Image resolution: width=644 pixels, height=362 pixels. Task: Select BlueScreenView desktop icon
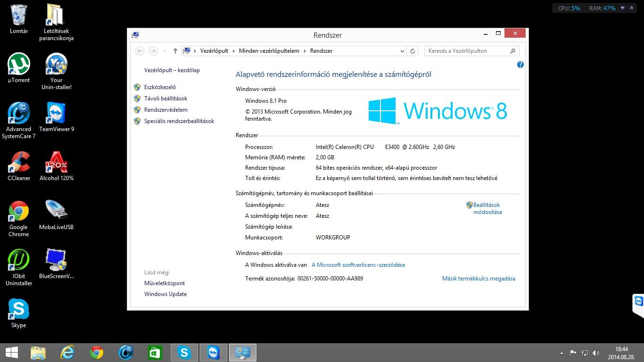pyautogui.click(x=57, y=264)
